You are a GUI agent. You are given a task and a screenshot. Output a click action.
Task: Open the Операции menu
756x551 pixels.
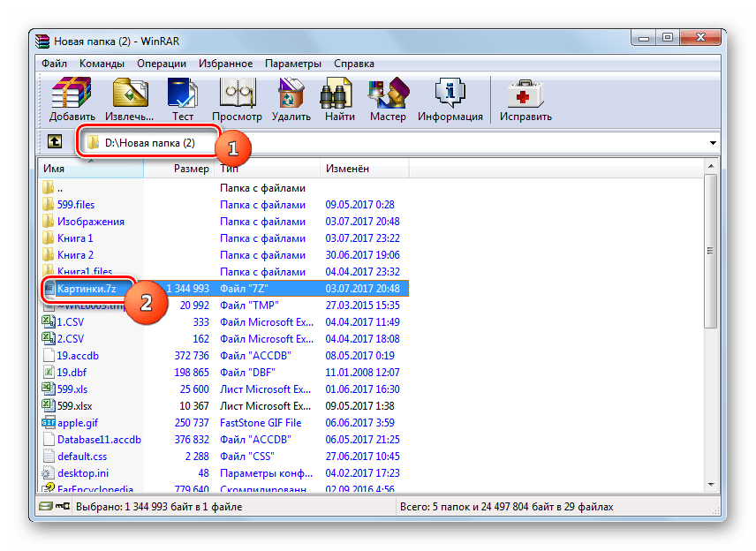tap(162, 64)
